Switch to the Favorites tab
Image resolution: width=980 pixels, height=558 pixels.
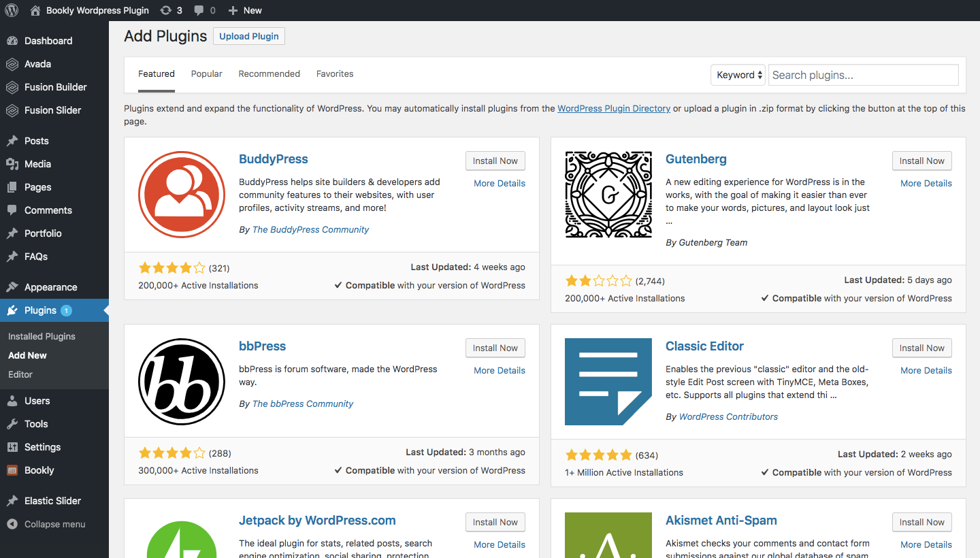pyautogui.click(x=335, y=73)
